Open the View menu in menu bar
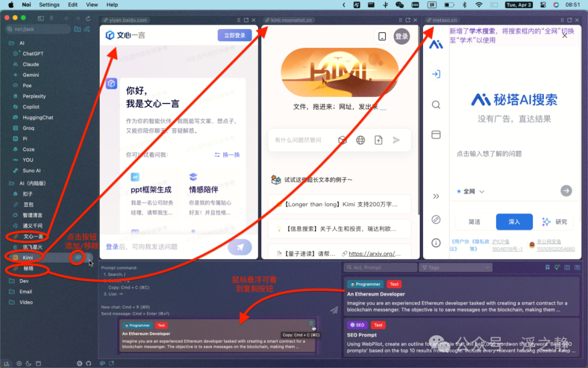The image size is (588, 368). [x=92, y=4]
